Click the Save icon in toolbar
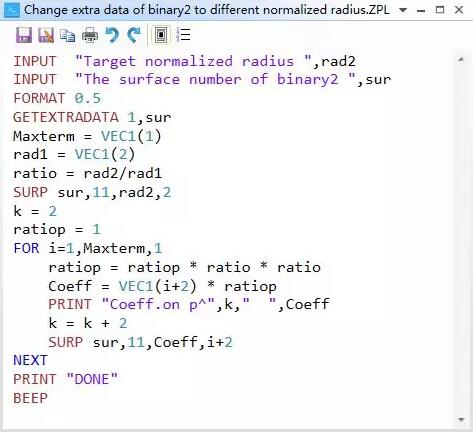473x432 pixels. [x=24, y=35]
